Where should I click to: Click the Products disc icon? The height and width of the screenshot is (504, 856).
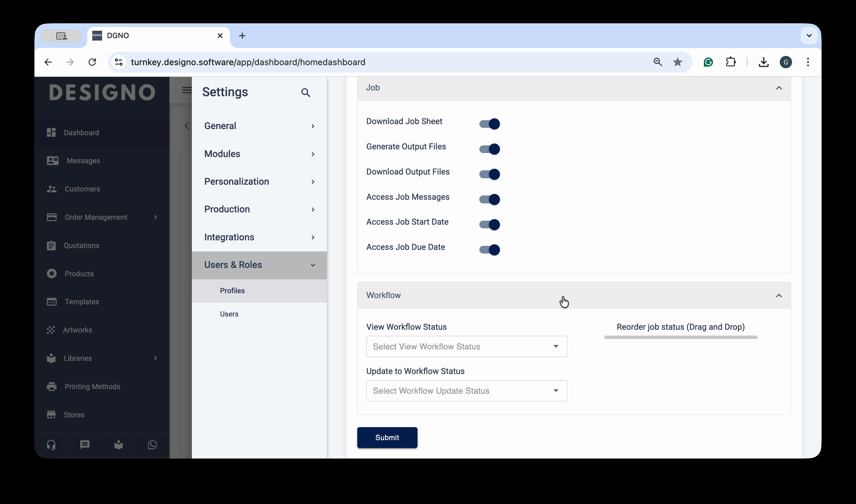coord(52,274)
